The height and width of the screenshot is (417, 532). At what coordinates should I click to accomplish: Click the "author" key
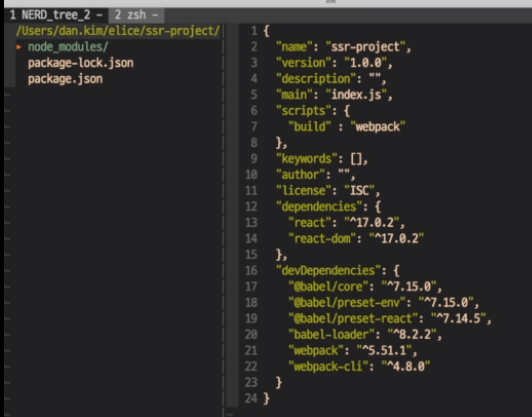300,174
